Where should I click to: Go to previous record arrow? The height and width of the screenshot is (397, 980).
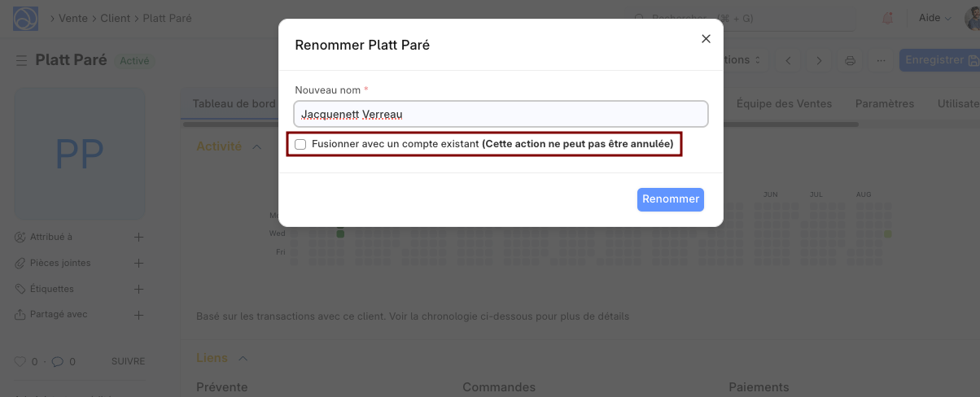point(788,61)
